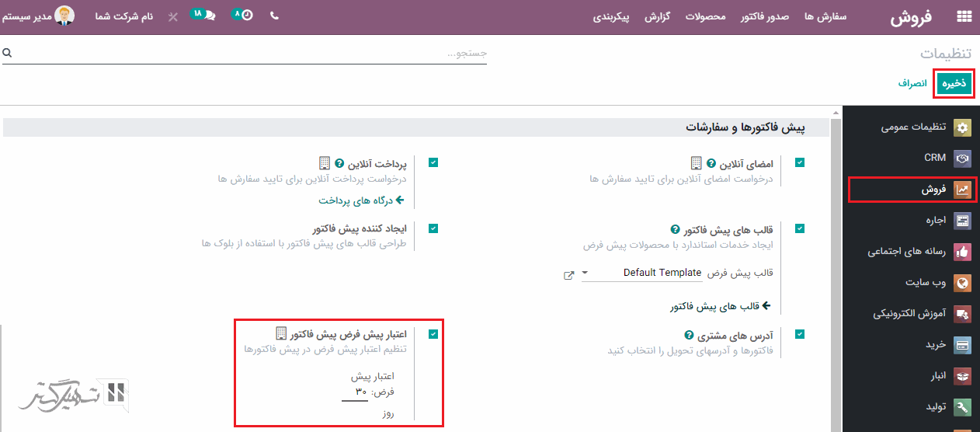Screen dimensions: 980x432
Task: Open the activities clock icon
Action: point(247,15)
